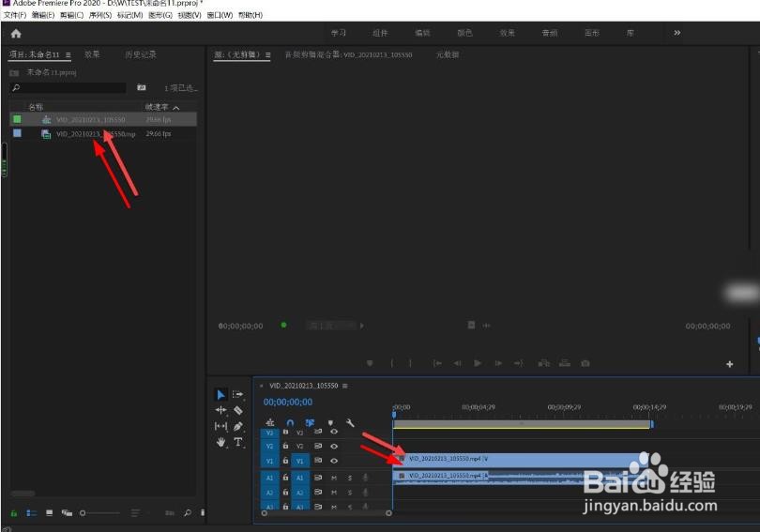Viewport: 760px width, 532px height.
Task: Click Go to Out in source monitor
Action: pos(519,363)
